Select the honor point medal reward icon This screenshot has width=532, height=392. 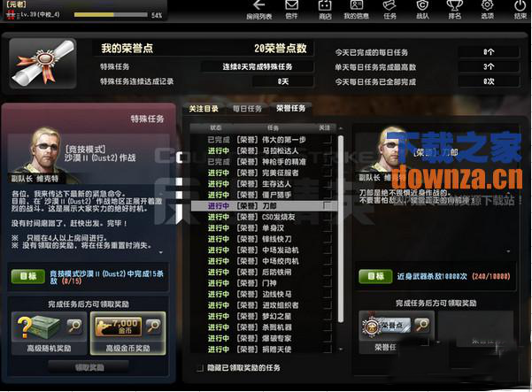[x=386, y=326]
